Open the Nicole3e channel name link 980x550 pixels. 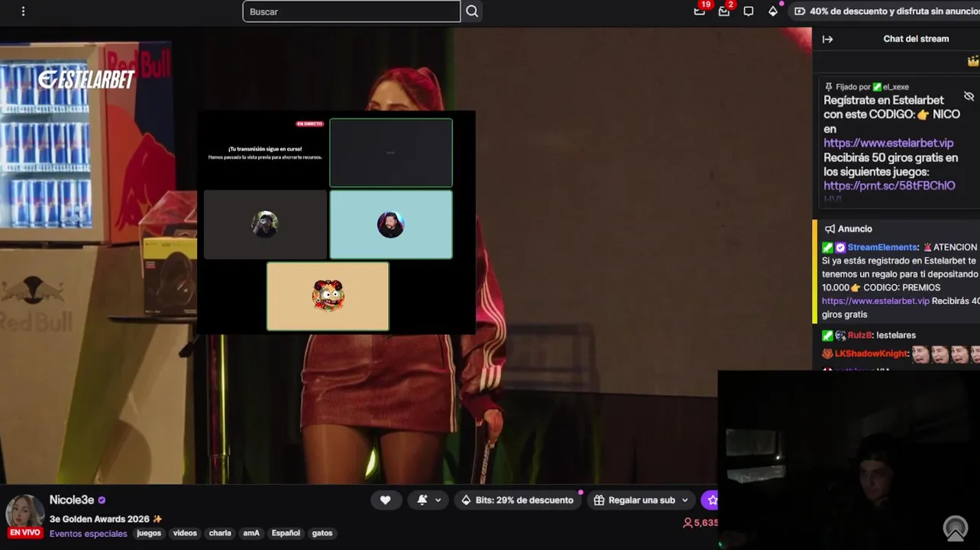click(x=72, y=500)
